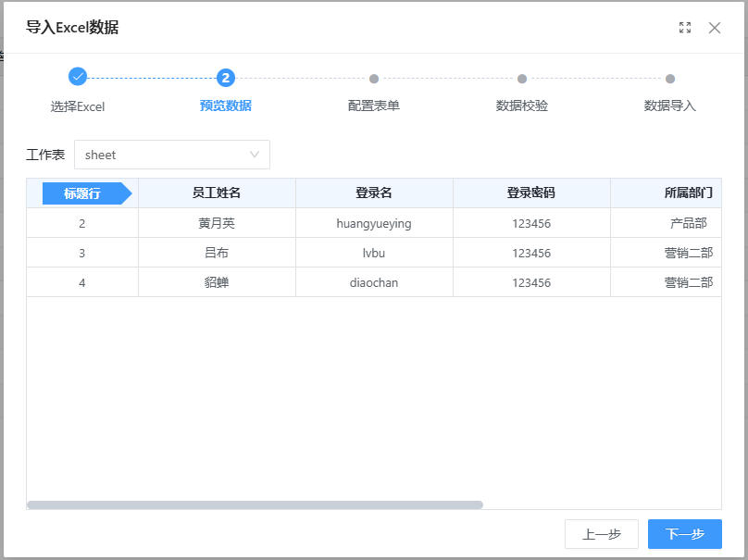Select the 选择Excel step label

pyautogui.click(x=78, y=106)
